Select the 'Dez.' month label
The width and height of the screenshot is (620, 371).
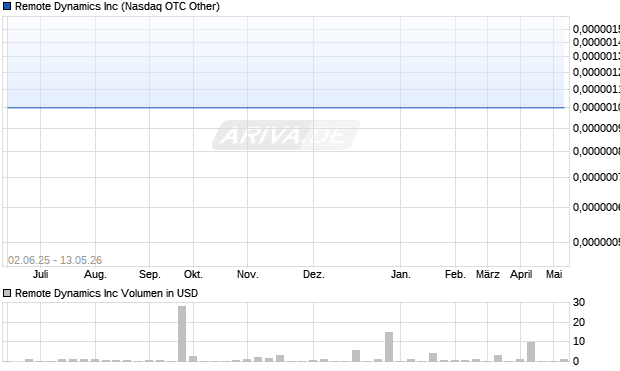point(314,274)
